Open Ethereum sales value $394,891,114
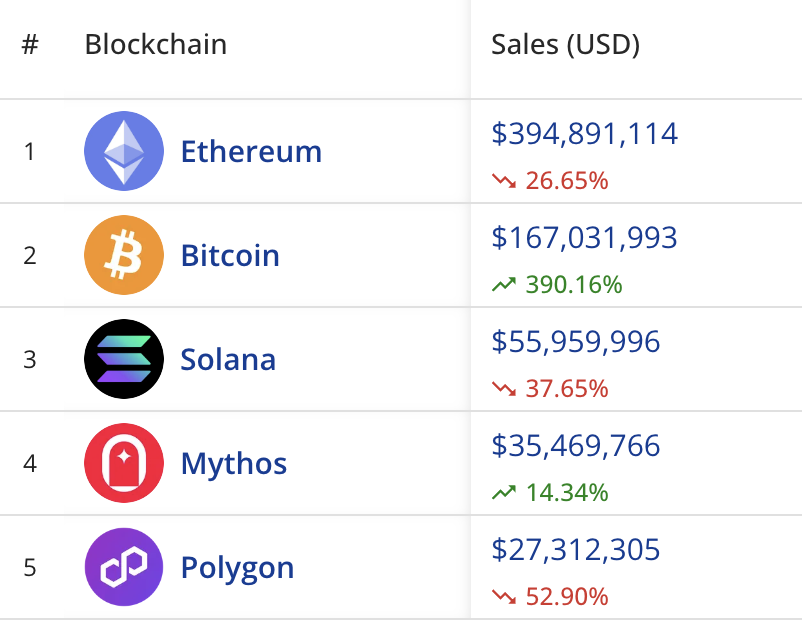The height and width of the screenshot is (620, 802). [x=584, y=133]
